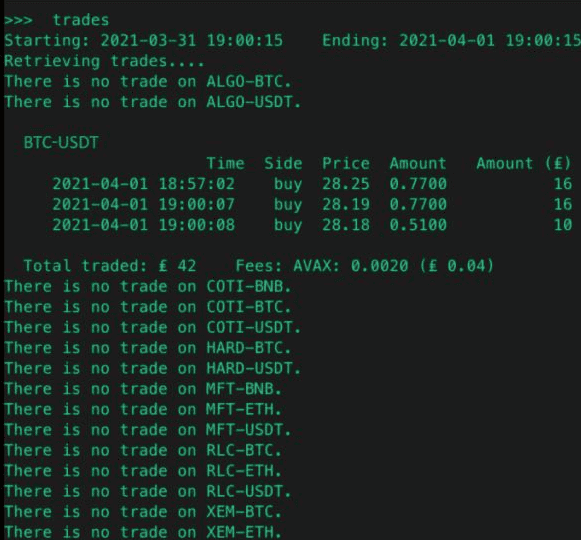
Task: Click amount 0.5100 in third trade row
Action: (418, 225)
